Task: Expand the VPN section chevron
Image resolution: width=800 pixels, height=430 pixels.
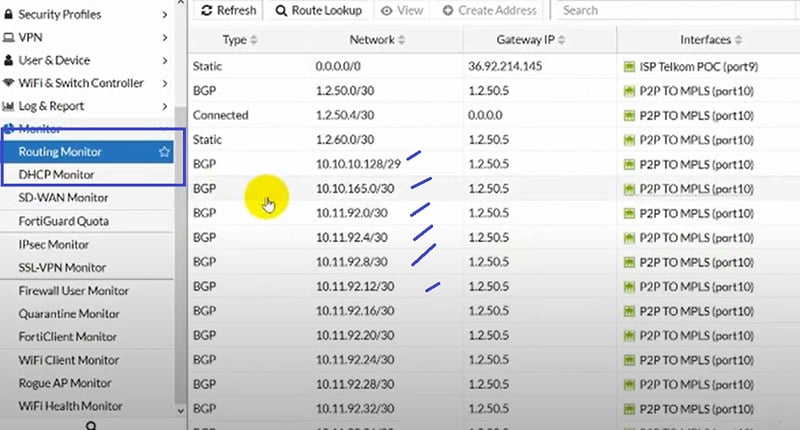Action: click(165, 37)
